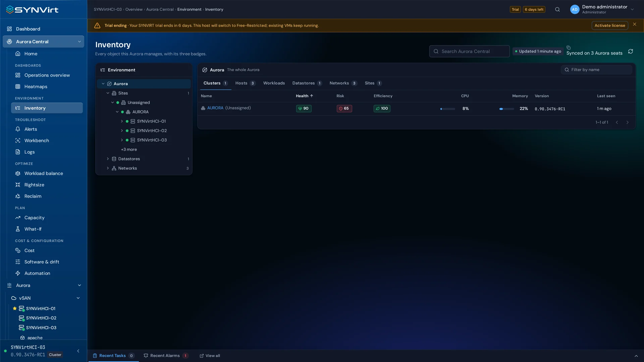The width and height of the screenshot is (644, 362).
Task: Open the Recent Alarms tab
Action: tap(166, 356)
